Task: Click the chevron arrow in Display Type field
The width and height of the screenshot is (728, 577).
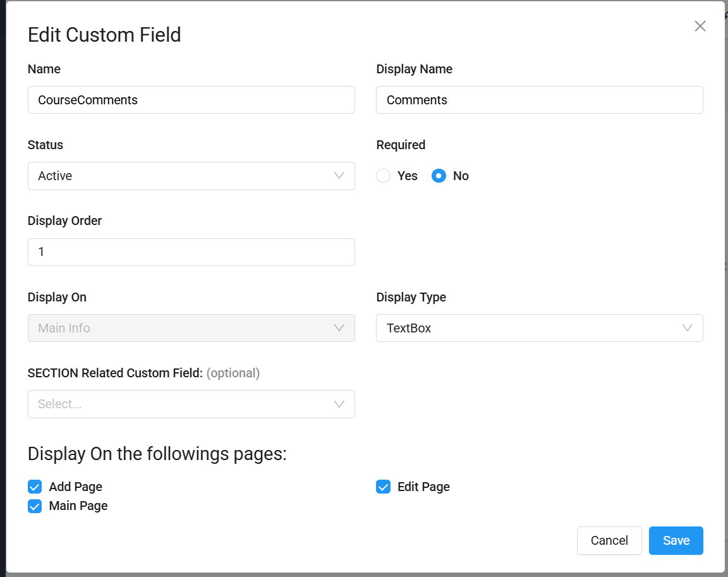Action: click(688, 328)
